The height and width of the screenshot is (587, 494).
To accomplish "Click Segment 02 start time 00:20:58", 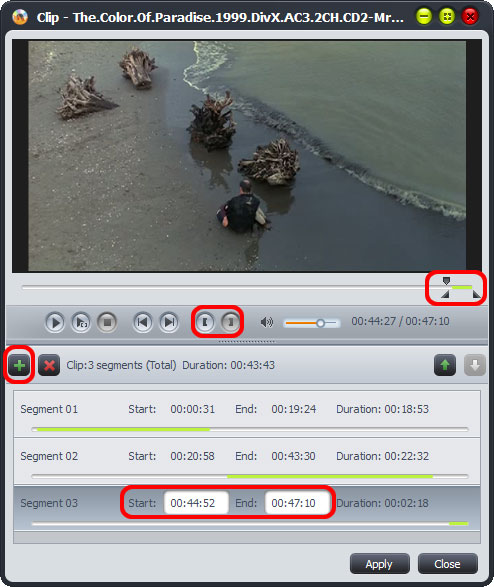I will point(193,456).
